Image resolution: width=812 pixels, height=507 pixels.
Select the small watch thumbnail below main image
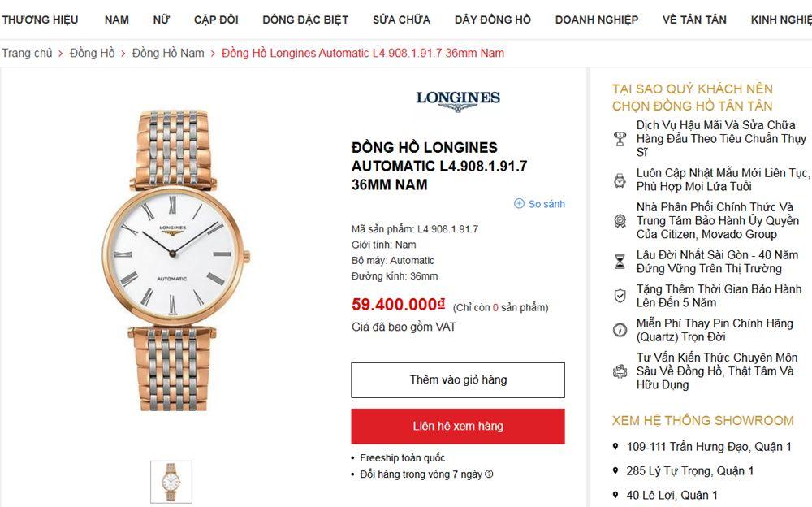(171, 482)
